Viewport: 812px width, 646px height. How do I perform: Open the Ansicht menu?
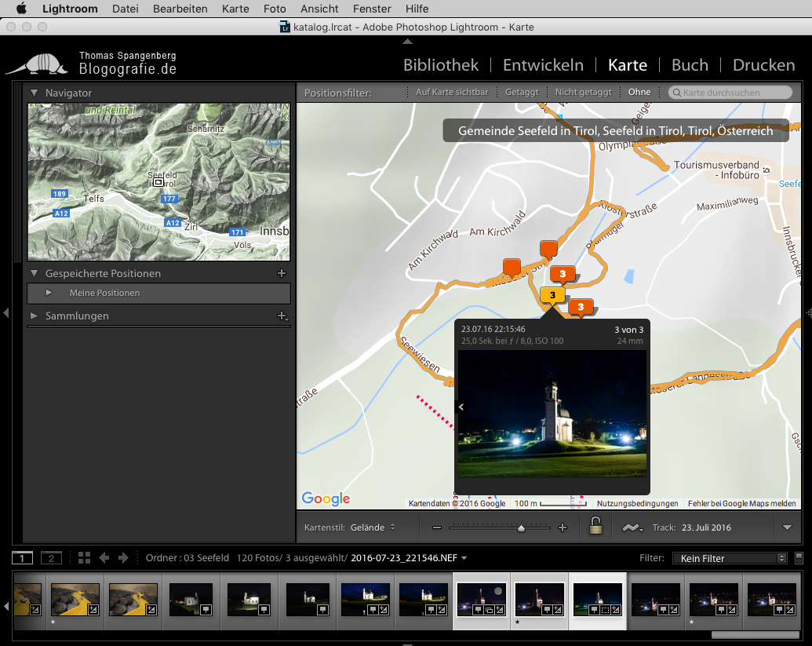[x=319, y=9]
